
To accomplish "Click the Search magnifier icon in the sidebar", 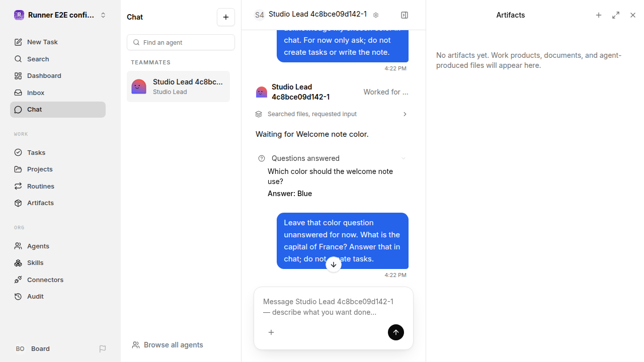I will point(18,59).
